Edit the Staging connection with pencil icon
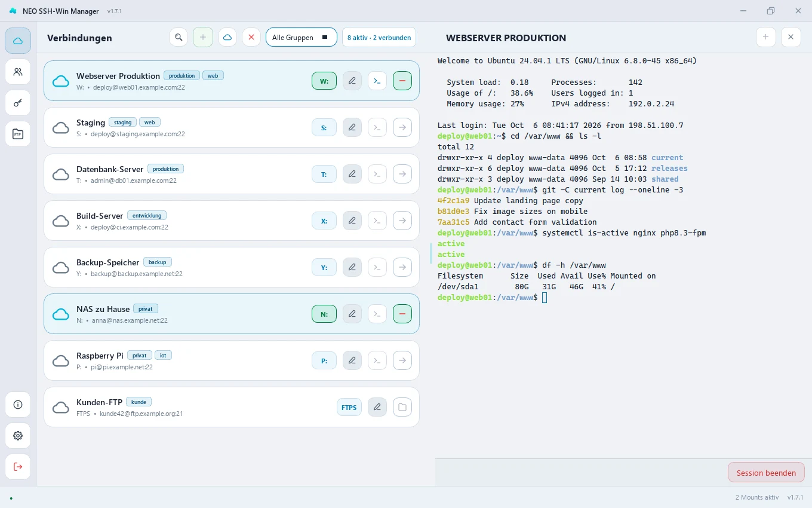The height and width of the screenshot is (508, 812). click(x=352, y=127)
